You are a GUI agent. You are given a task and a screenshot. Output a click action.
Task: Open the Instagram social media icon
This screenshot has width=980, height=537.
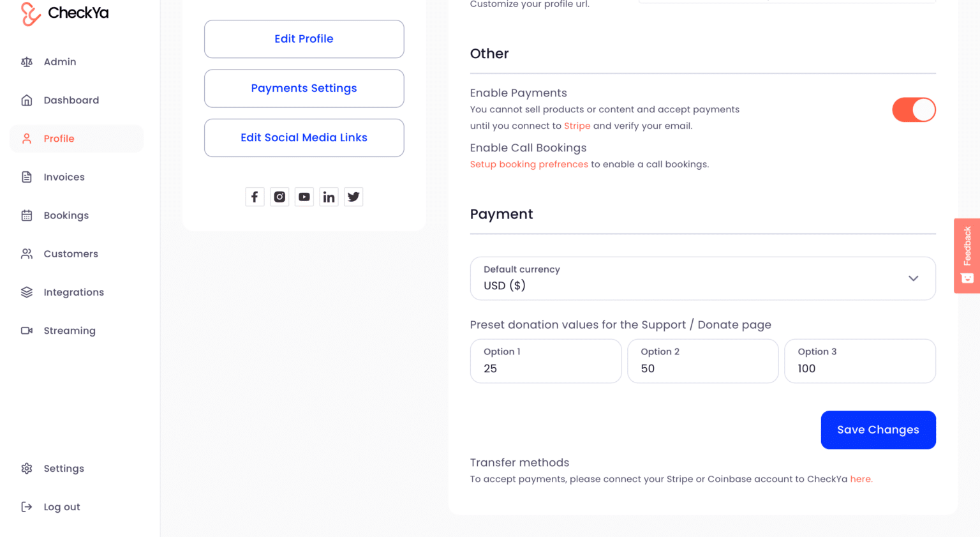pyautogui.click(x=279, y=197)
